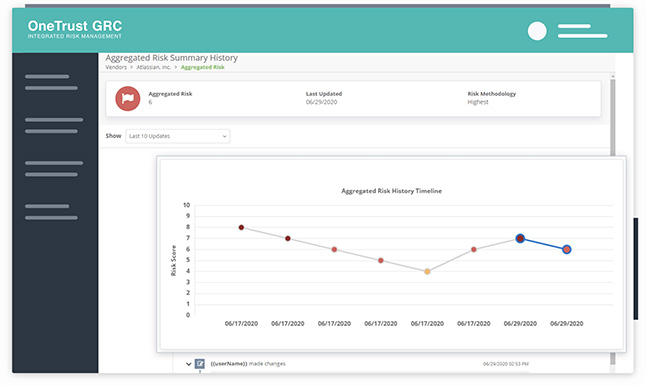Click the edit icon beside userName made changes

tap(200, 364)
